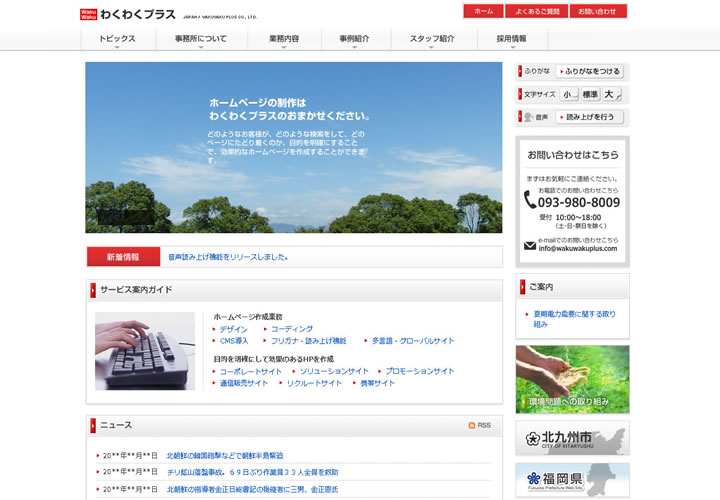The image size is (720, 500).
Task: Open the コーディング link
Action: click(292, 329)
